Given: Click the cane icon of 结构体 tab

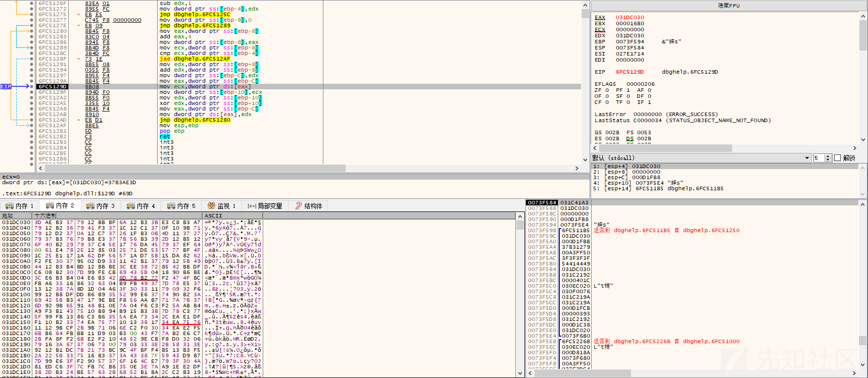Looking at the screenshot, I should (x=299, y=205).
